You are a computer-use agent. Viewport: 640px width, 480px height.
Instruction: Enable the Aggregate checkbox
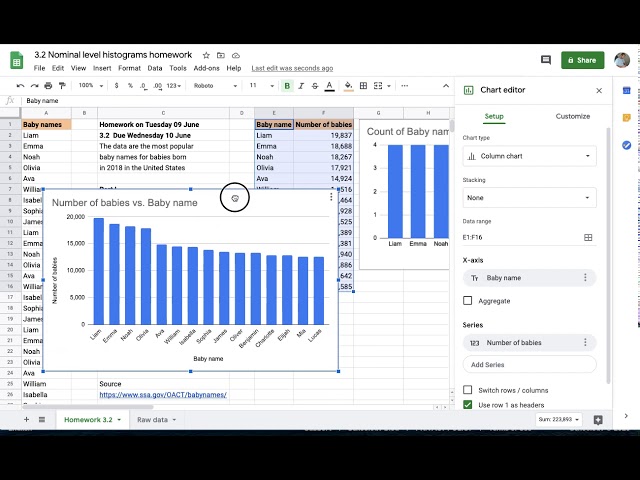click(x=468, y=301)
